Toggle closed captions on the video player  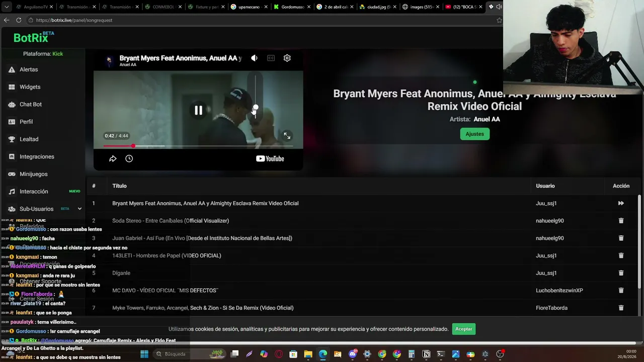click(x=271, y=58)
